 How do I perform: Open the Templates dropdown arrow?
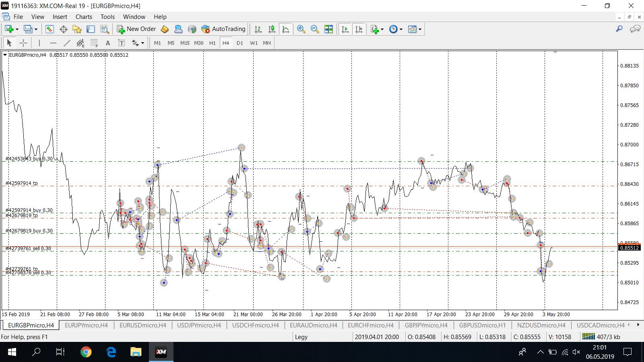click(x=420, y=29)
